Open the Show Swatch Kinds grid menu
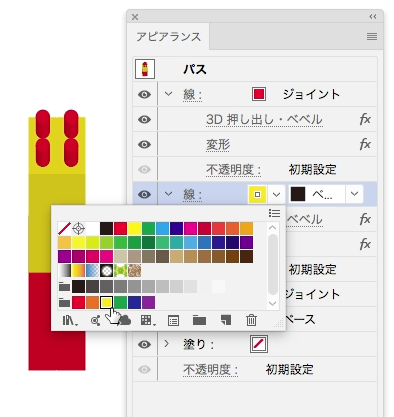Image resolution: width=394 pixels, height=417 pixels. click(147, 321)
